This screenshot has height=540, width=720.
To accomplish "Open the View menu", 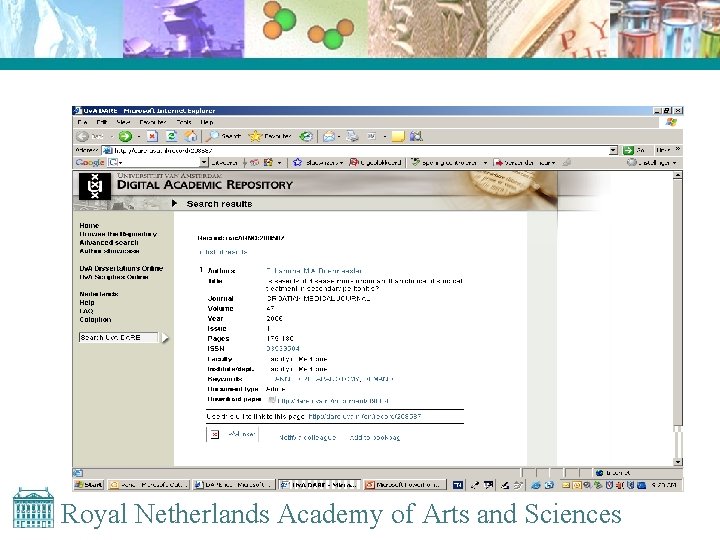I will pos(123,122).
